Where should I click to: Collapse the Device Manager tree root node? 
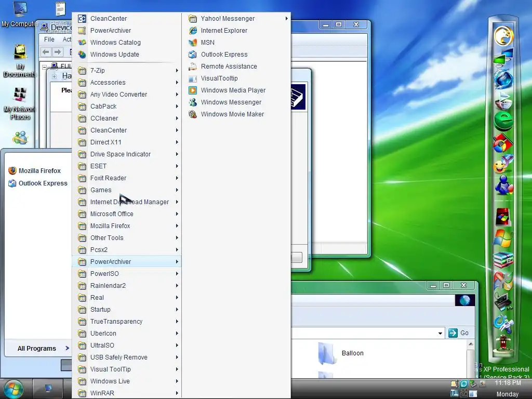pyautogui.click(x=45, y=67)
